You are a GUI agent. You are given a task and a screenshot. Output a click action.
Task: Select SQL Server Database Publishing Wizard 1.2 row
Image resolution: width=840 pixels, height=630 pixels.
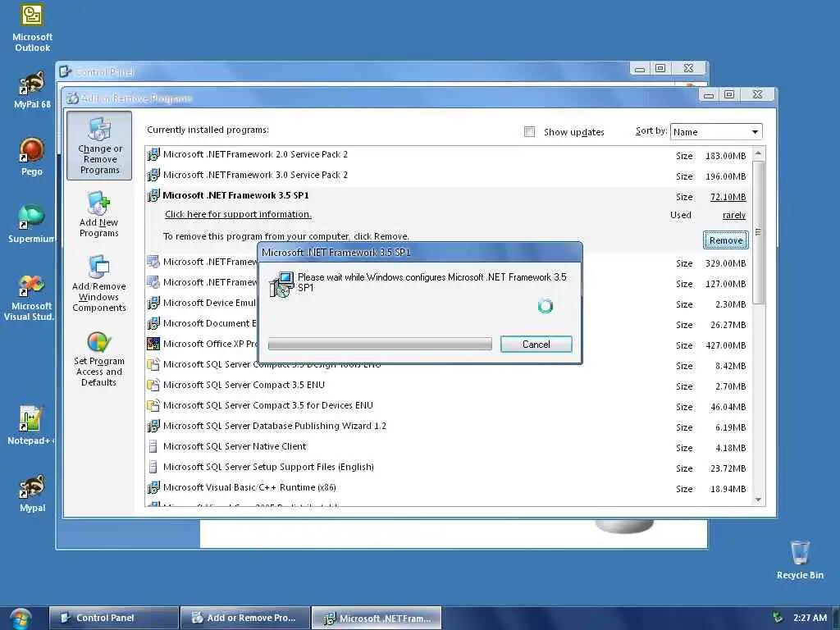coord(449,426)
